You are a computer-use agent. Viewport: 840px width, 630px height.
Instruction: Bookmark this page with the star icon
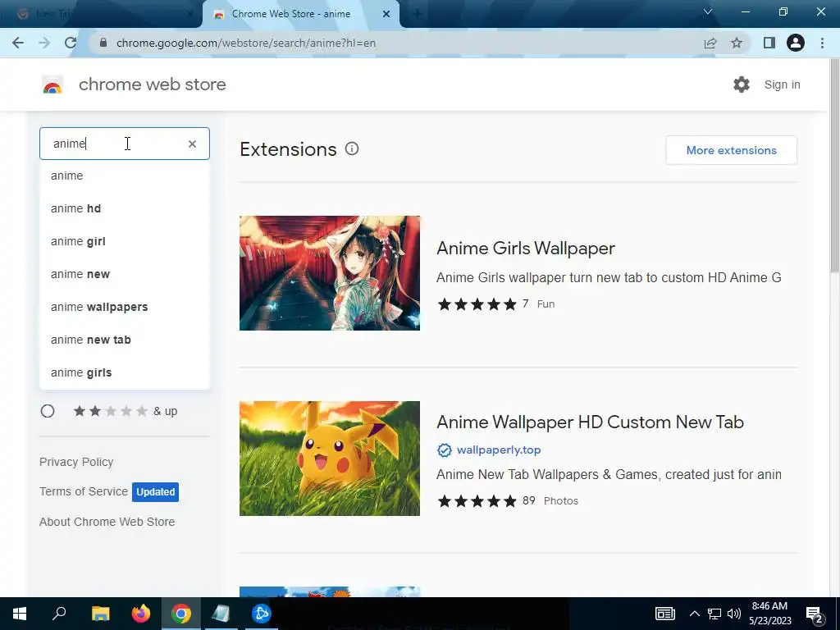(x=737, y=43)
